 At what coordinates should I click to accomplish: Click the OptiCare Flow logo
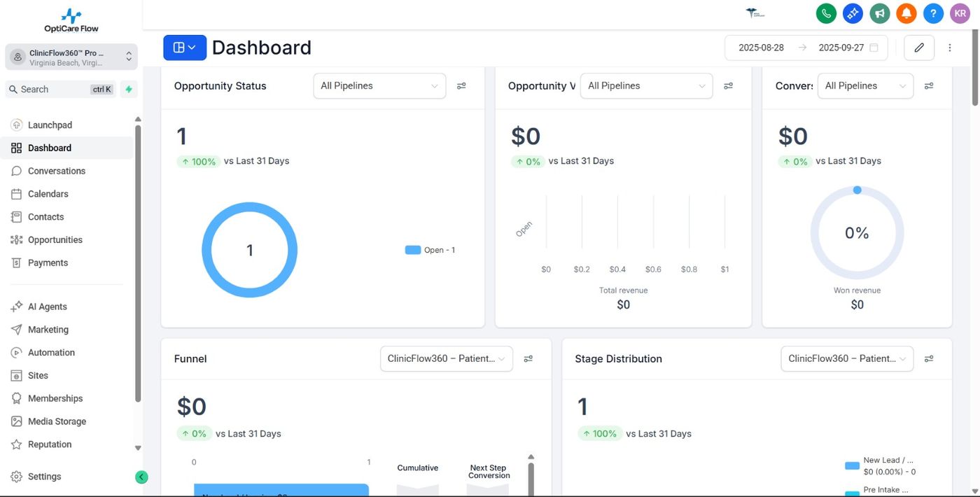pyautogui.click(x=71, y=20)
